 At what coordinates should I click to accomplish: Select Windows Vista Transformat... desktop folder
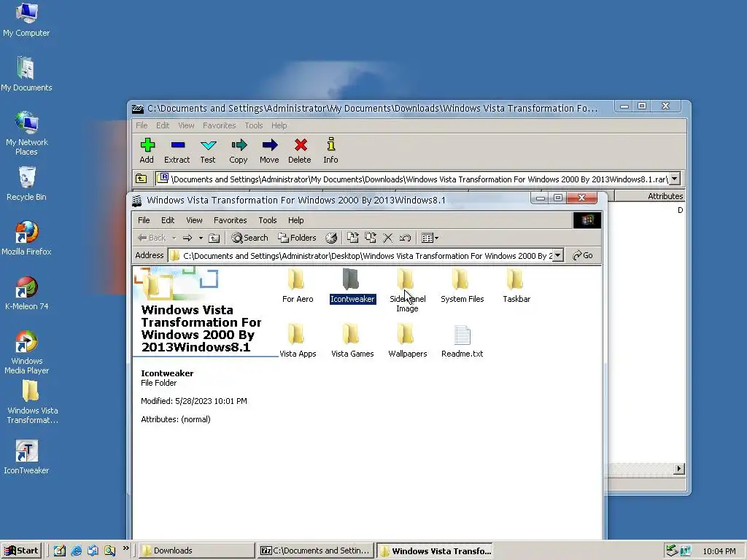tap(32, 402)
